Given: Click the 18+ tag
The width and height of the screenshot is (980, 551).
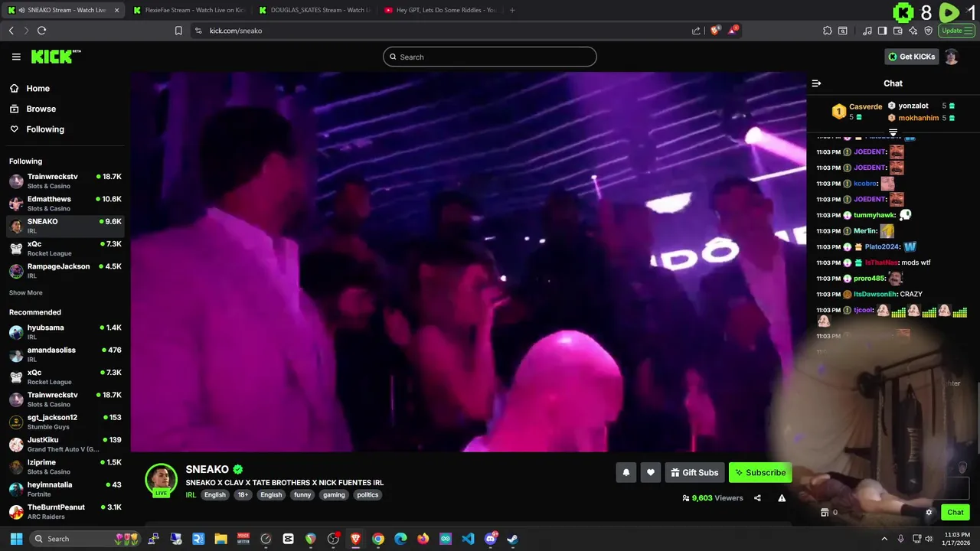Looking at the screenshot, I should 243,495.
